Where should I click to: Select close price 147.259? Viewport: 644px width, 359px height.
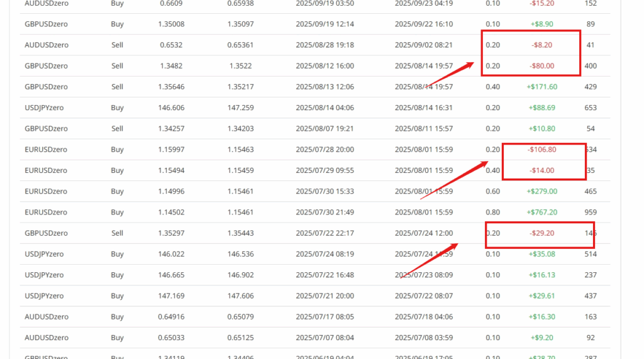coord(241,108)
